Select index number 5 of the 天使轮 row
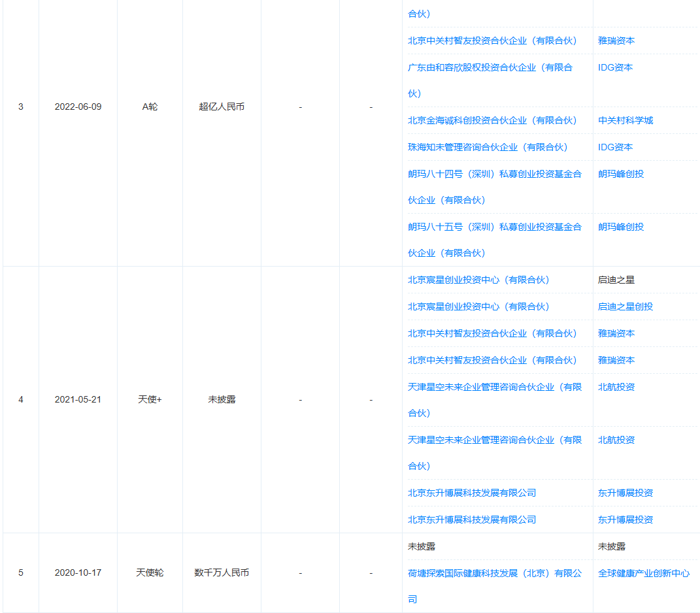The height and width of the screenshot is (613, 700). click(x=20, y=573)
